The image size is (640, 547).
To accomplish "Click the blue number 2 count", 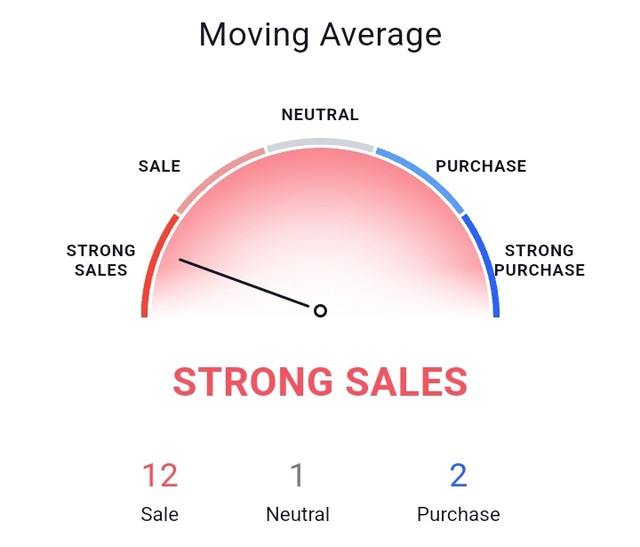I will click(x=458, y=475).
